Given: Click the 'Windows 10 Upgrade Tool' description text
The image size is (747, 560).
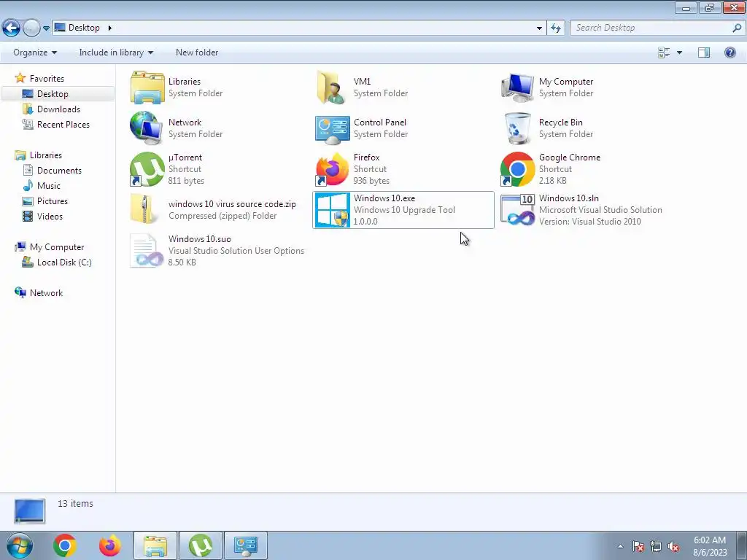Looking at the screenshot, I should click(x=404, y=210).
